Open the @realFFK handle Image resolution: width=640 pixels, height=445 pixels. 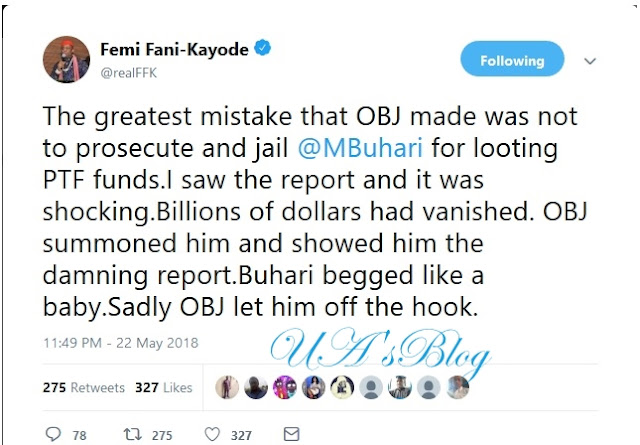[129, 73]
